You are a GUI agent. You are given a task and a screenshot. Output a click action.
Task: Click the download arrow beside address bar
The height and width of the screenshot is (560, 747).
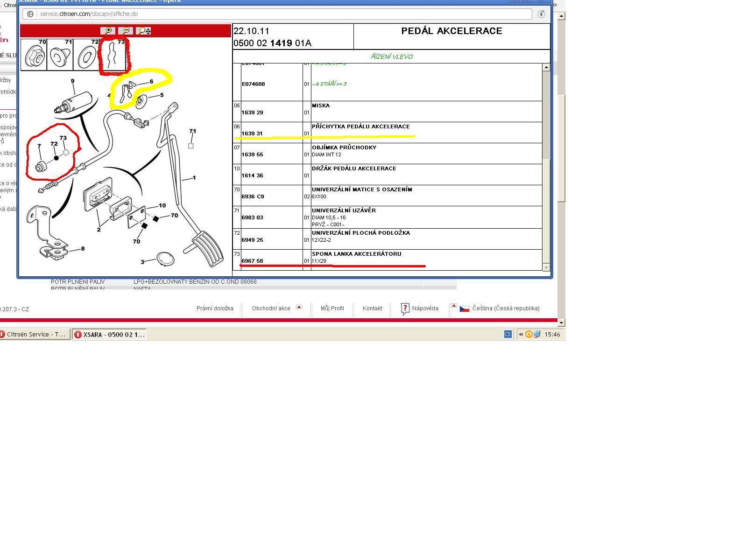point(541,14)
